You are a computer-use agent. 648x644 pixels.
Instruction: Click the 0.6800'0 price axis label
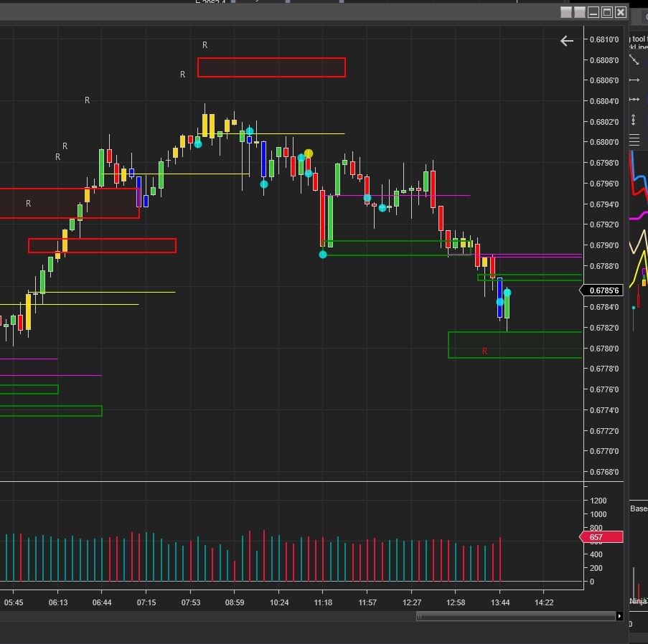604,142
